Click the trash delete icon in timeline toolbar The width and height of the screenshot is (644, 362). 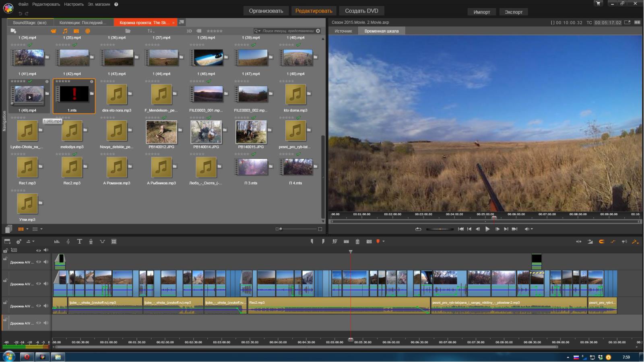pos(357,241)
